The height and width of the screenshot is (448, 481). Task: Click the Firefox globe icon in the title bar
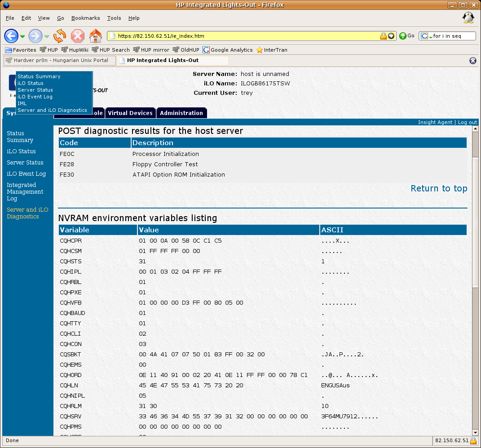point(6,5)
